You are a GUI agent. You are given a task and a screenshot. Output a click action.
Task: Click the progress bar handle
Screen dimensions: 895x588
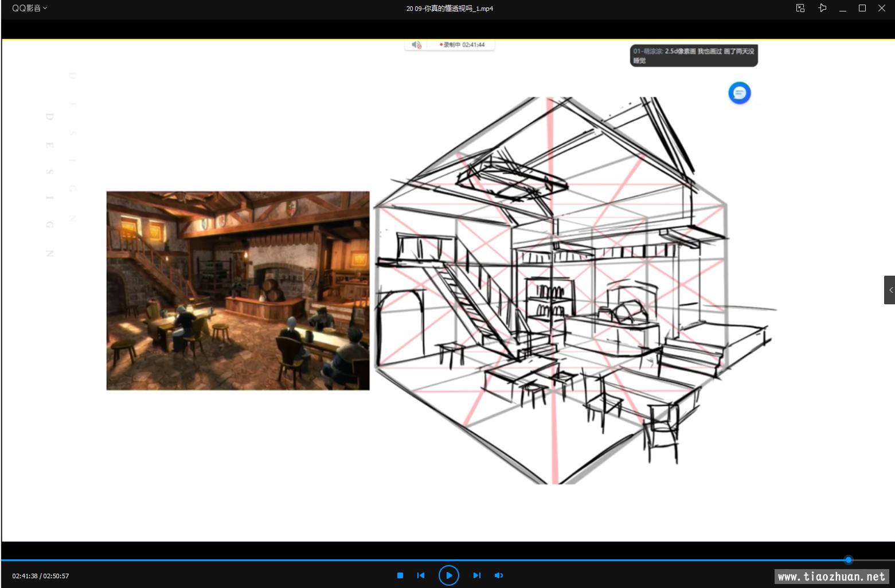pyautogui.click(x=848, y=560)
